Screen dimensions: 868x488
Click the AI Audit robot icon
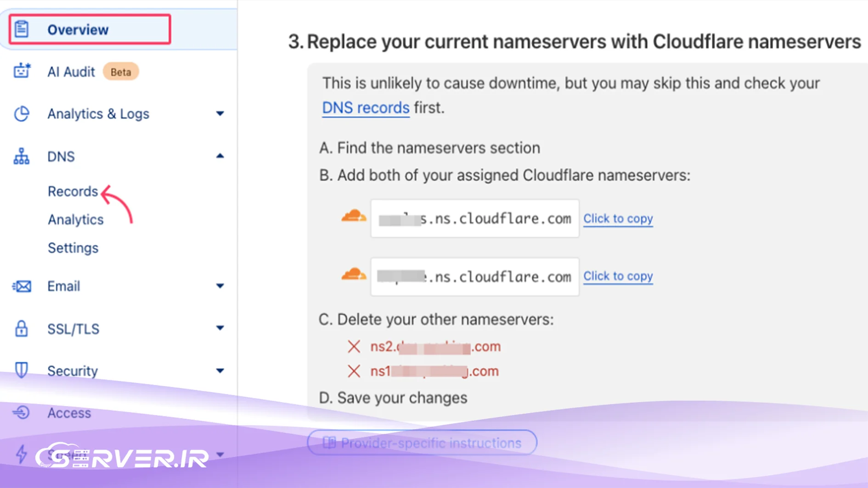click(x=22, y=71)
